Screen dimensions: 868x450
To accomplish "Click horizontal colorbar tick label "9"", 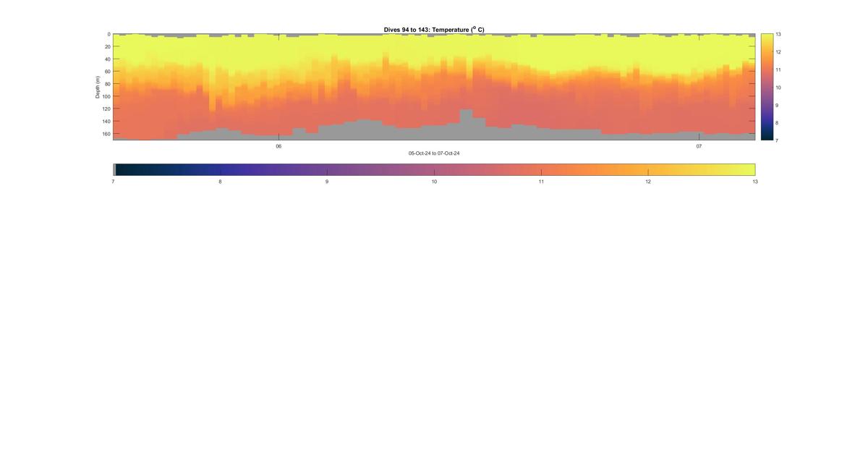I will [327, 182].
